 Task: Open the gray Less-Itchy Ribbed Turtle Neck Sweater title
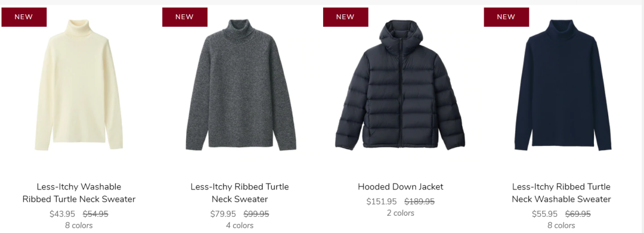(x=240, y=193)
